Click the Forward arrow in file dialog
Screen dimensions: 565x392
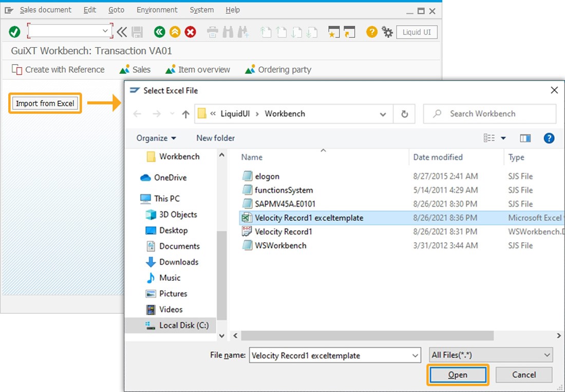point(156,114)
